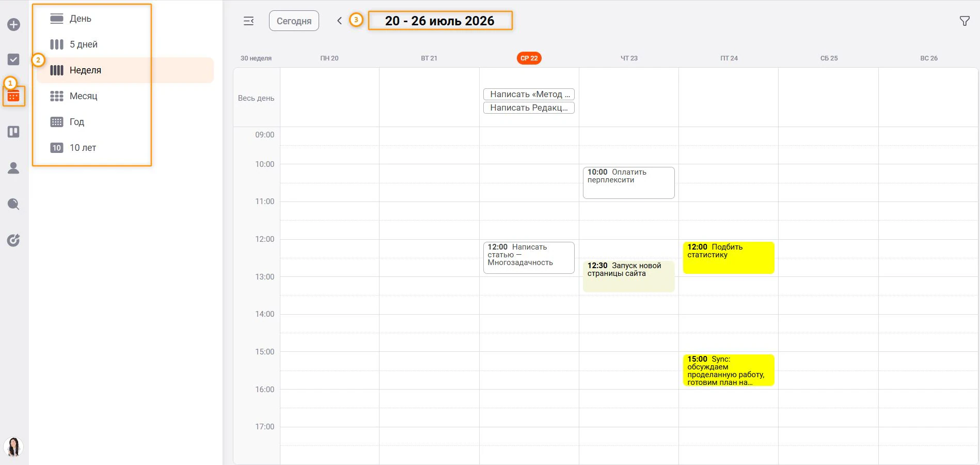Open the filter funnel icon
Viewport: 980px width, 465px height.
[964, 21]
